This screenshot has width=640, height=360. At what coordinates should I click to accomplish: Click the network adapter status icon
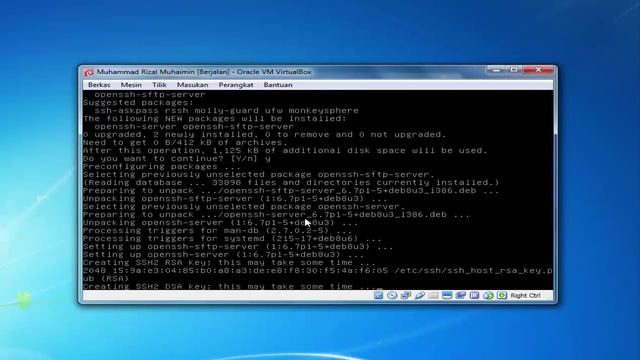(406, 295)
